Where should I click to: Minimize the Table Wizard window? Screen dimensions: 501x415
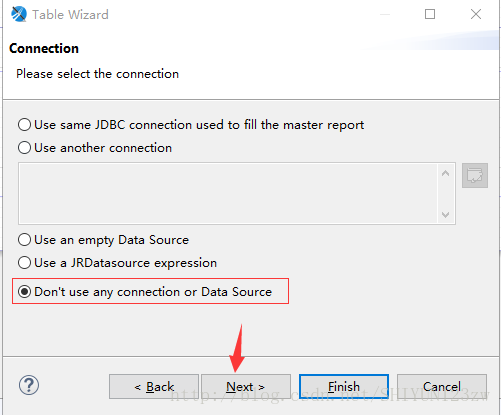click(x=385, y=14)
